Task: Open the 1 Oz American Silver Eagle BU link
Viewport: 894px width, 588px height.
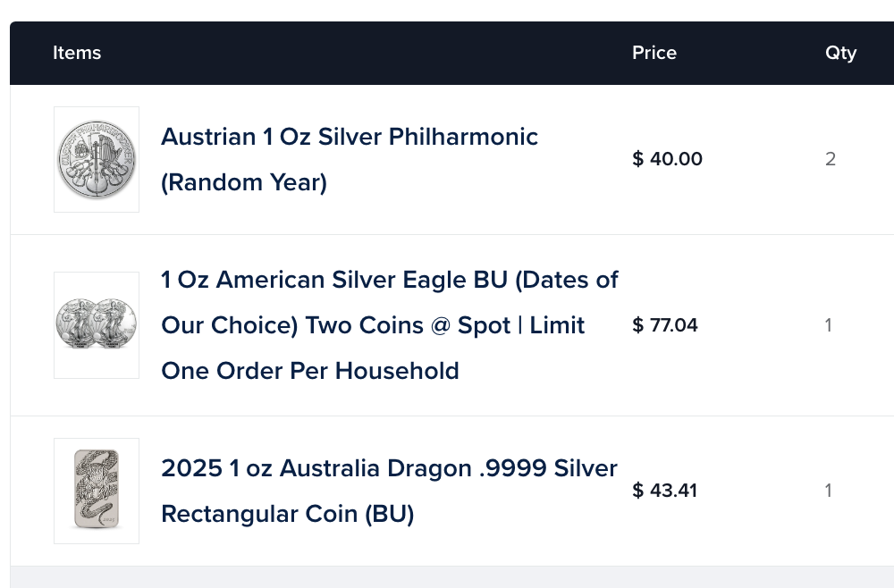Action: coord(389,281)
